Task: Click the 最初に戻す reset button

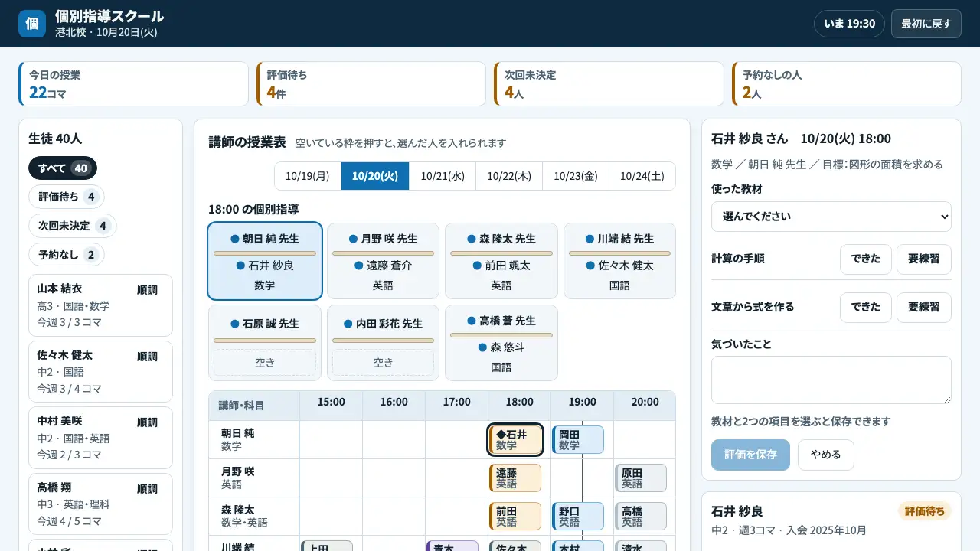Action: (926, 24)
